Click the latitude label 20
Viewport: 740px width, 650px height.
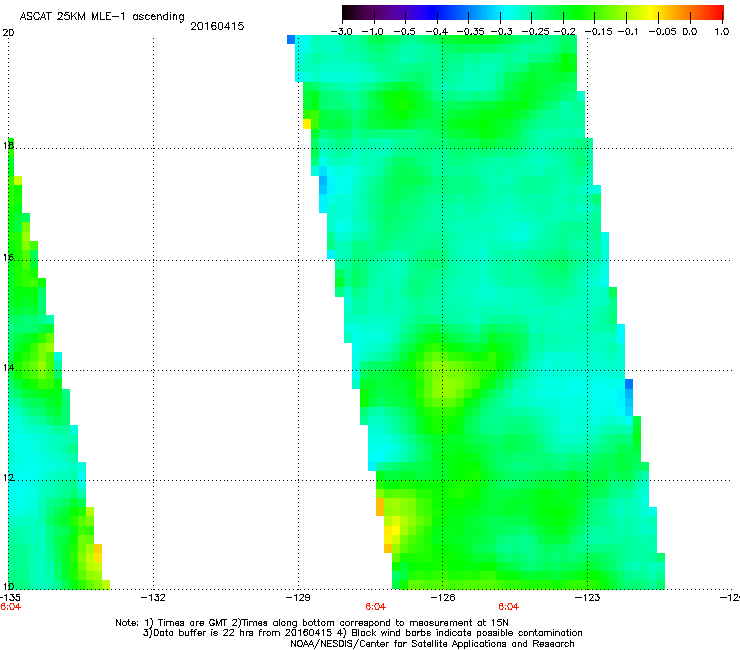[x=8, y=33]
